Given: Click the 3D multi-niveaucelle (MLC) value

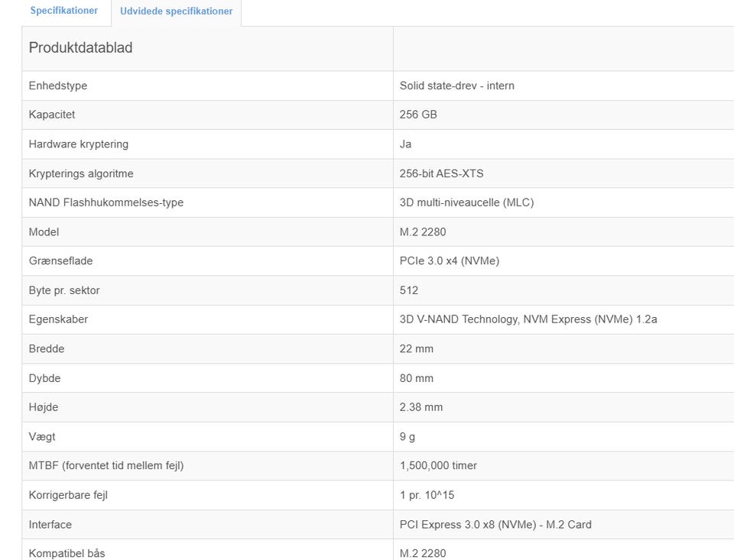Looking at the screenshot, I should (x=466, y=202).
